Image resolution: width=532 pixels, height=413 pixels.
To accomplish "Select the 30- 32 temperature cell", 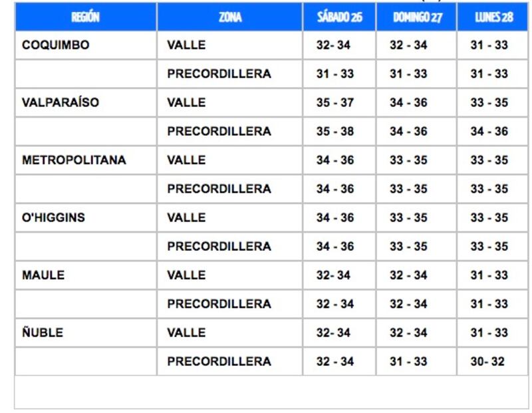I will pos(493,361).
